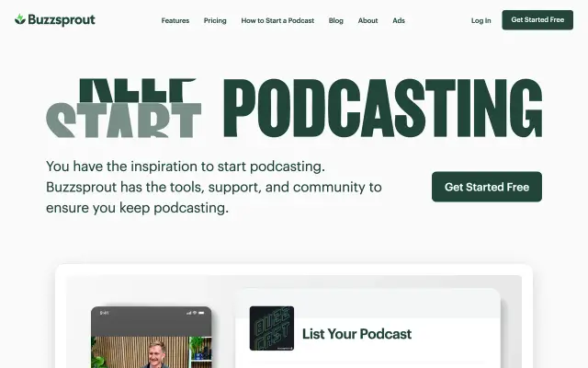This screenshot has width=588, height=368.
Task: Open the Features menu item
Action: [x=175, y=20]
